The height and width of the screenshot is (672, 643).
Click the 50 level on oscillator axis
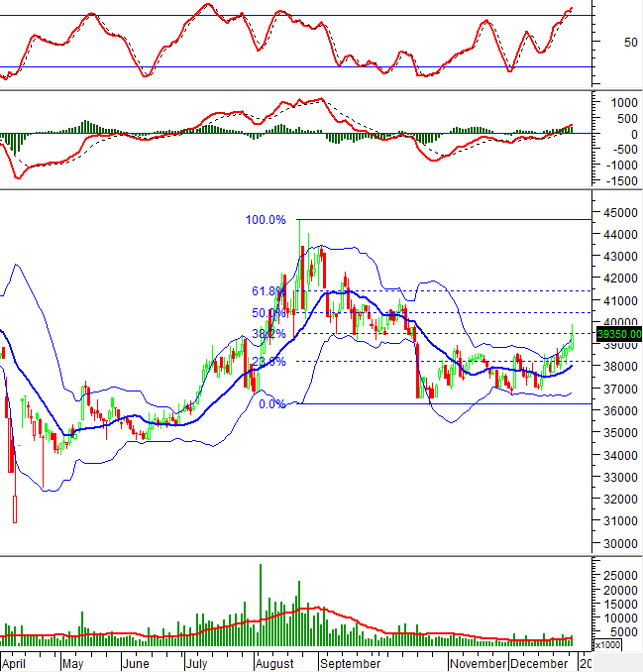pos(604,42)
